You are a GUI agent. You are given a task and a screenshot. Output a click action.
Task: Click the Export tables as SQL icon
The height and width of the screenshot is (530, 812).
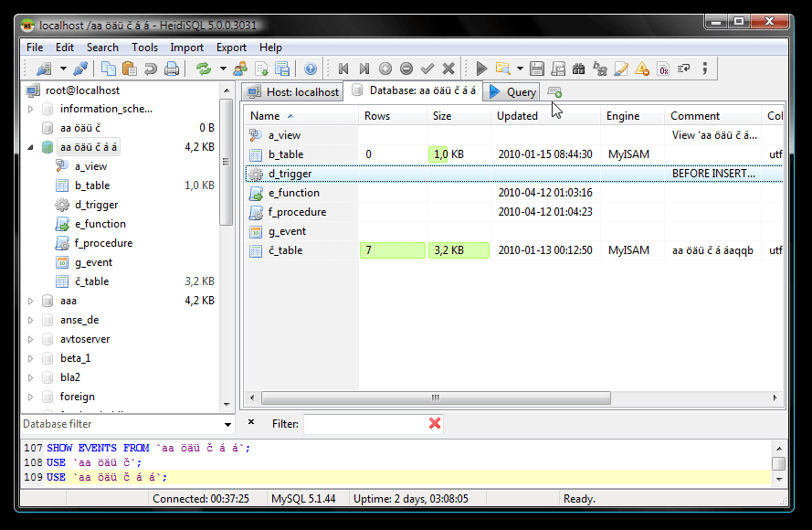pos(282,69)
